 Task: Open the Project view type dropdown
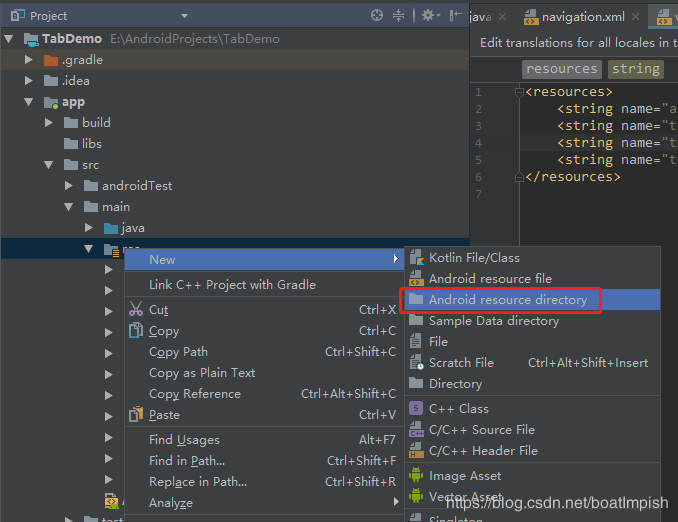point(185,16)
